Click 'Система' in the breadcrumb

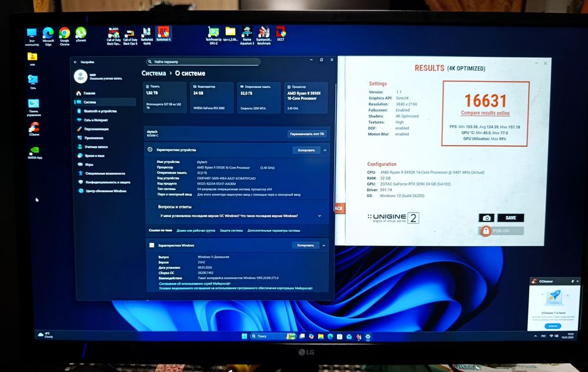click(x=153, y=73)
